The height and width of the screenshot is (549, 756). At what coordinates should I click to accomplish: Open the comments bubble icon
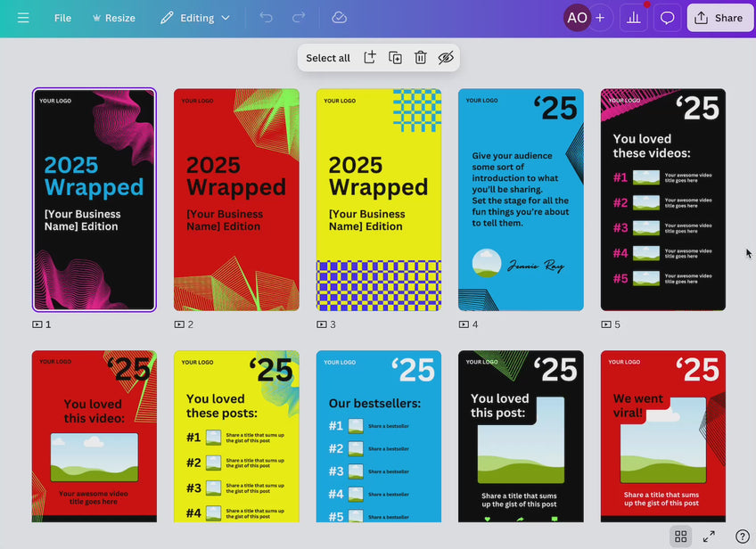[x=667, y=17]
